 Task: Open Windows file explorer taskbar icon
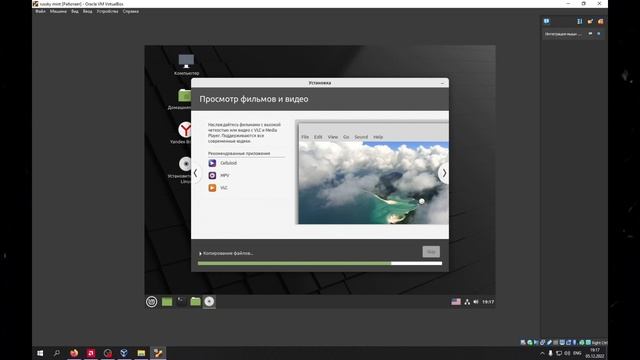pos(141,353)
